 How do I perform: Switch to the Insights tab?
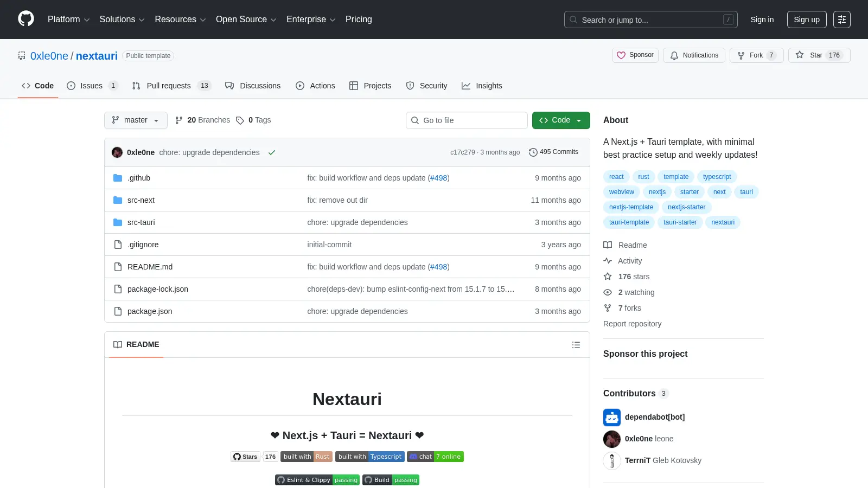[x=482, y=86]
